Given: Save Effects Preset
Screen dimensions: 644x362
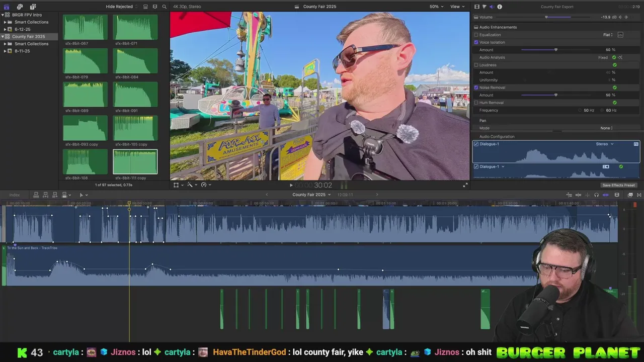Looking at the screenshot, I should coord(618,185).
